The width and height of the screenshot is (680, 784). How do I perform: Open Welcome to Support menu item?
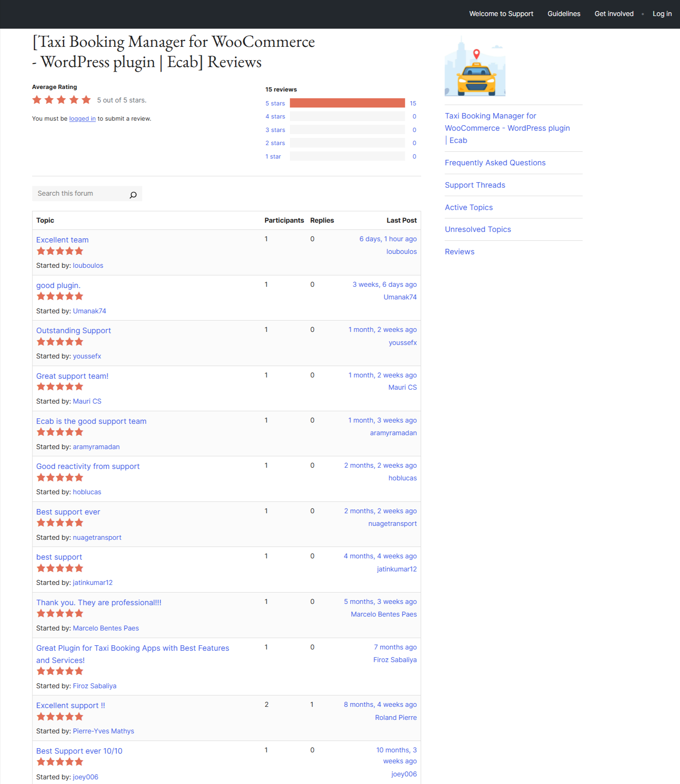(501, 14)
